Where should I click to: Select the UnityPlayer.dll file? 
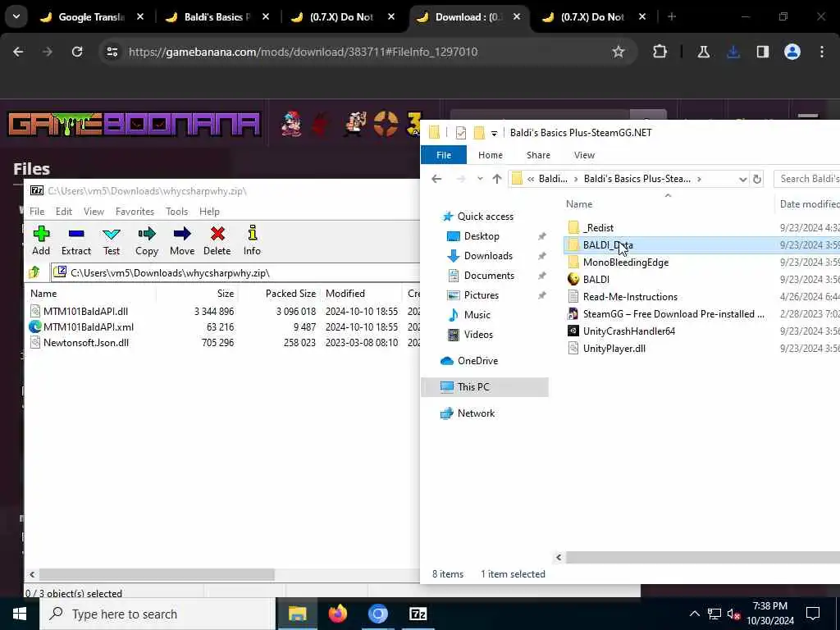coord(614,348)
